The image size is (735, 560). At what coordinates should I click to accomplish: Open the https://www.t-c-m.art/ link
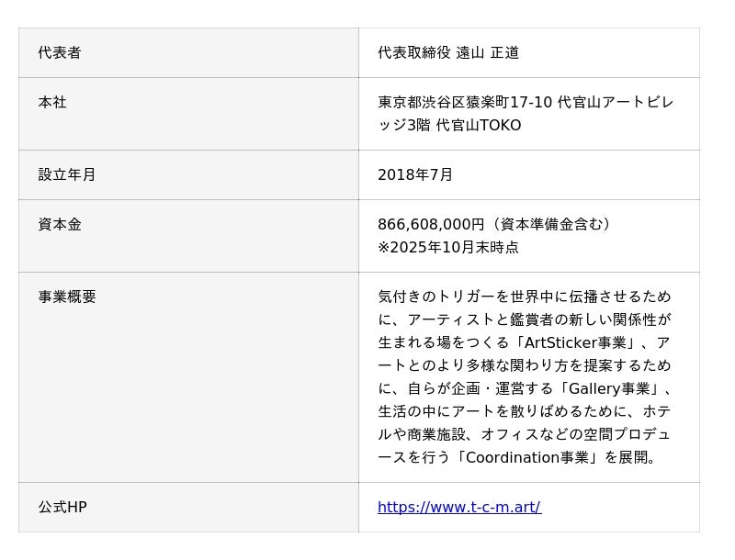point(458,507)
